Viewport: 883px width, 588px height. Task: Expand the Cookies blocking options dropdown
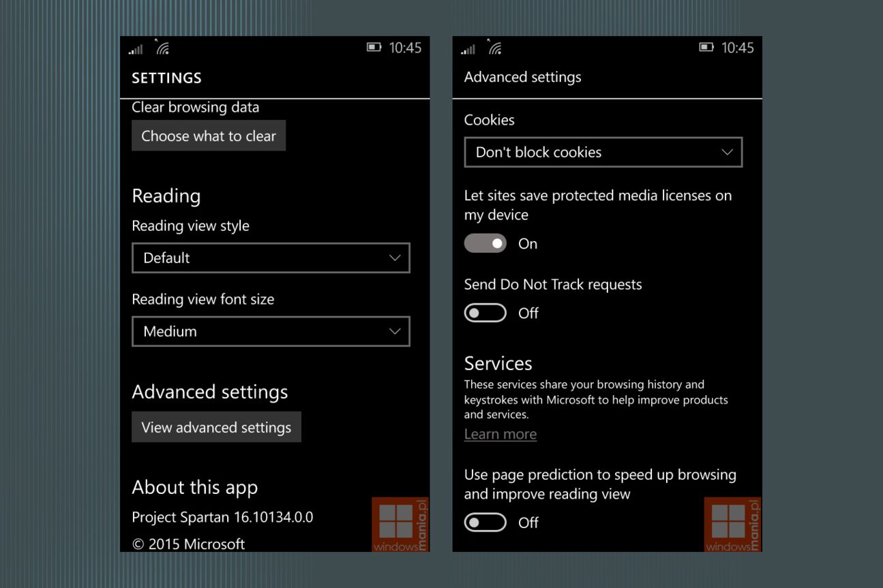click(603, 151)
